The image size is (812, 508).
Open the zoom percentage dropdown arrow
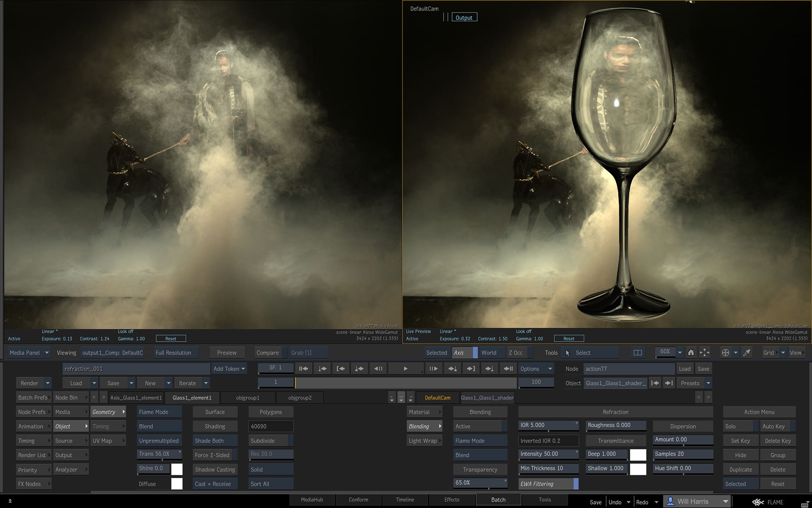(680, 352)
